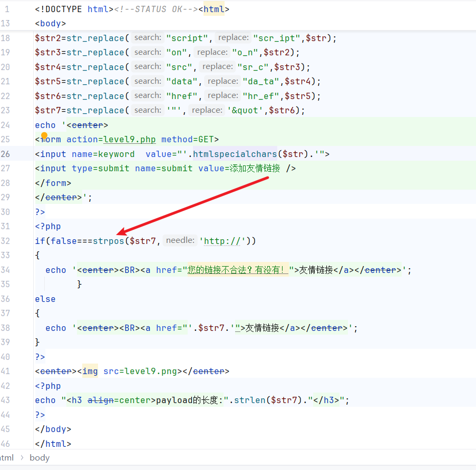Place cursor on the else keyword
This screenshot has width=476, height=470.
pyautogui.click(x=45, y=299)
